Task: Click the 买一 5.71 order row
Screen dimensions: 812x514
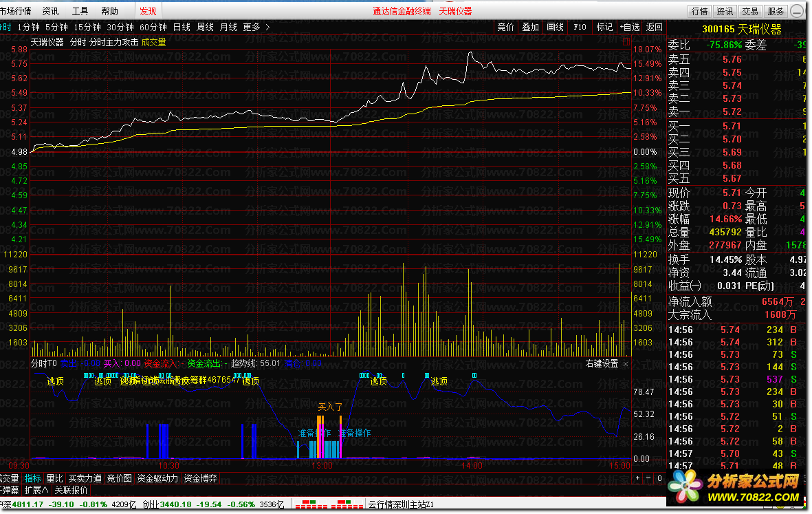Action: point(736,126)
